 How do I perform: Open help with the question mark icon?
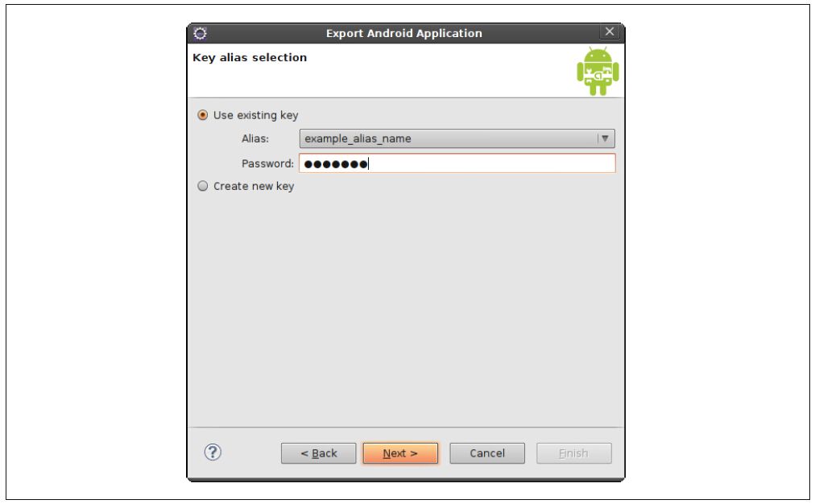coord(213,452)
